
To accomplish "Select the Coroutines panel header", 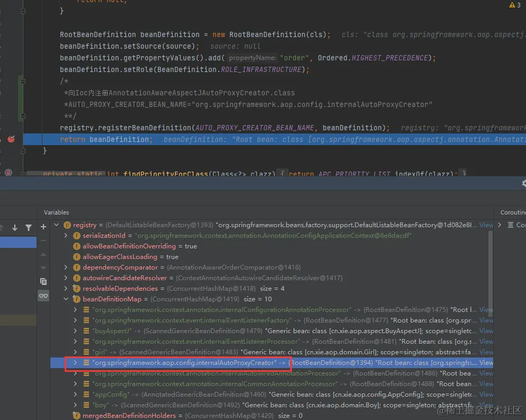I will [513, 212].
